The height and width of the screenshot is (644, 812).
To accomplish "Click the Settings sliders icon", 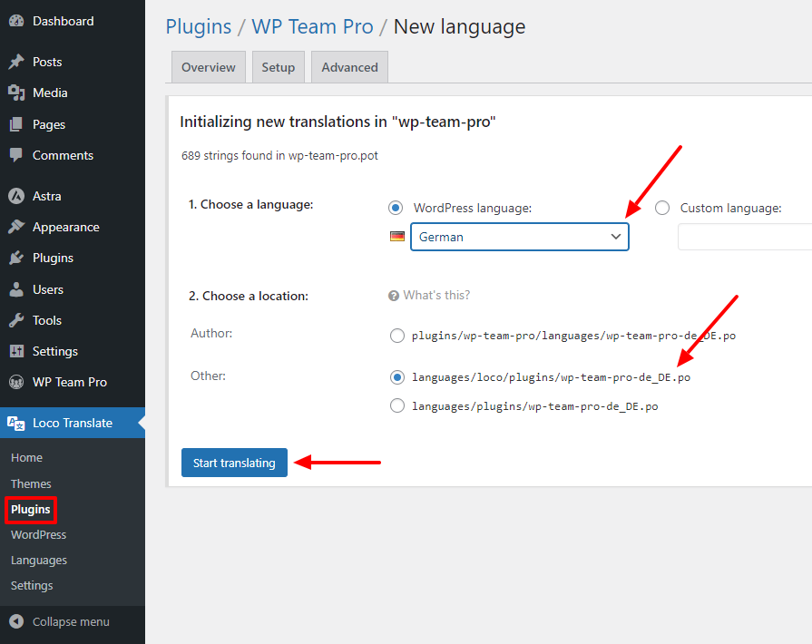I will pyautogui.click(x=16, y=351).
